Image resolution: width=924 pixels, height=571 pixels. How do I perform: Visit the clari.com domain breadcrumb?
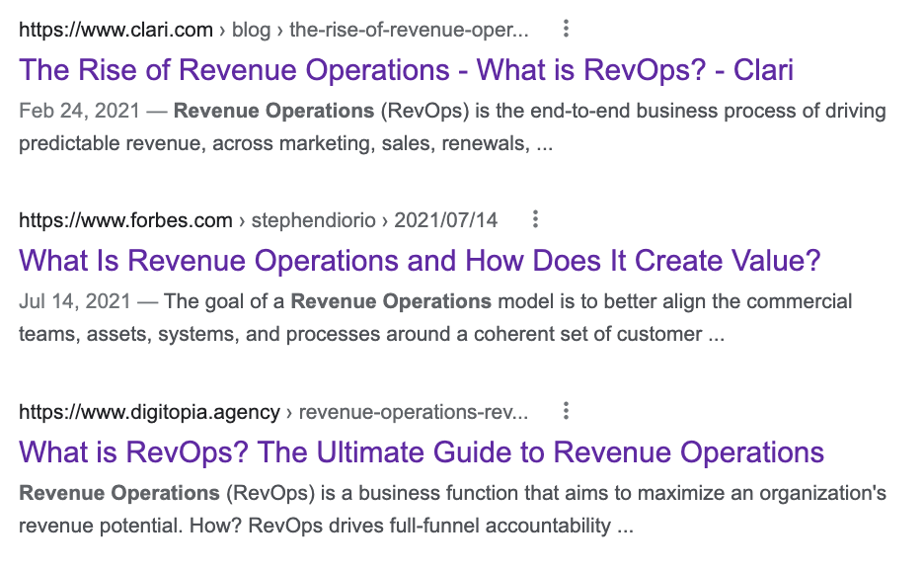tap(115, 29)
